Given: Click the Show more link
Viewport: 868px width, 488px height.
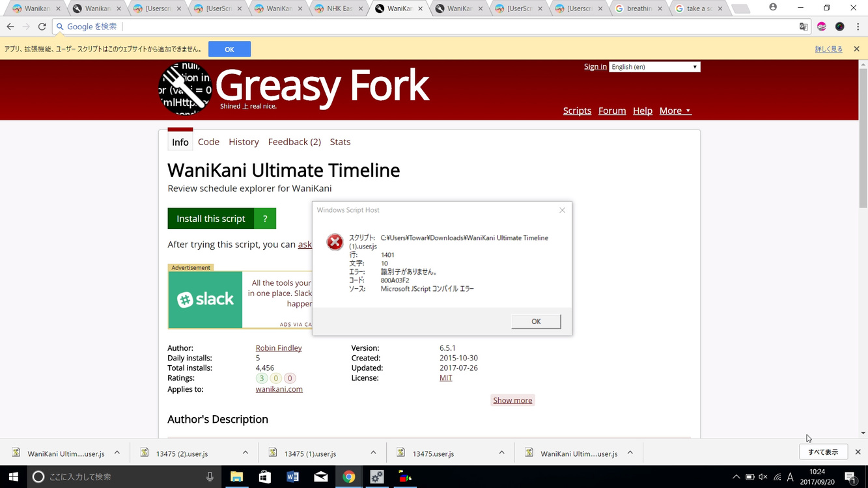Looking at the screenshot, I should (512, 400).
